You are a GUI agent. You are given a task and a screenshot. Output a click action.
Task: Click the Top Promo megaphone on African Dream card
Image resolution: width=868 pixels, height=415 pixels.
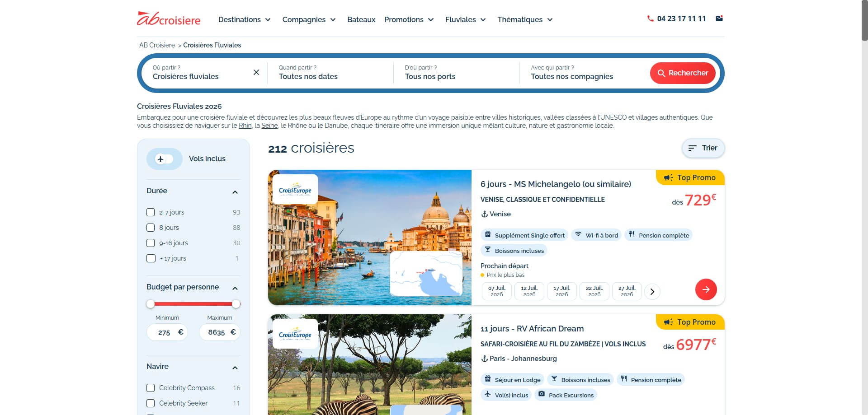668,322
